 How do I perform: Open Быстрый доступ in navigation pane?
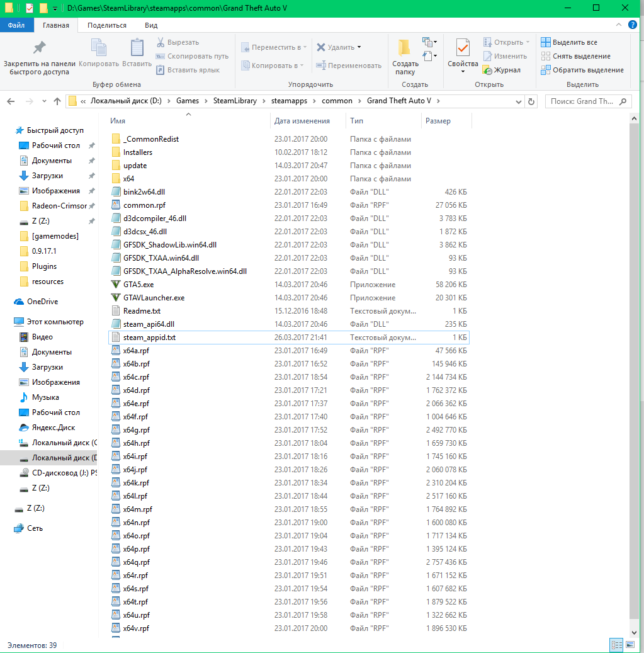click(50, 130)
